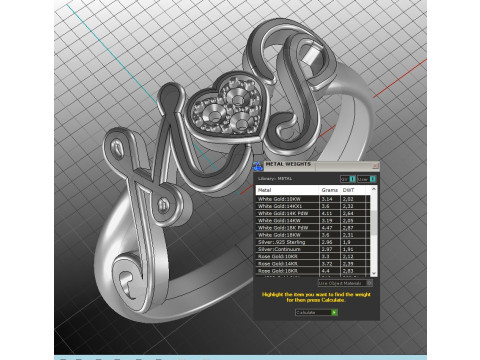Click the 3.14 grams value
The image size is (480, 360).
point(327,199)
